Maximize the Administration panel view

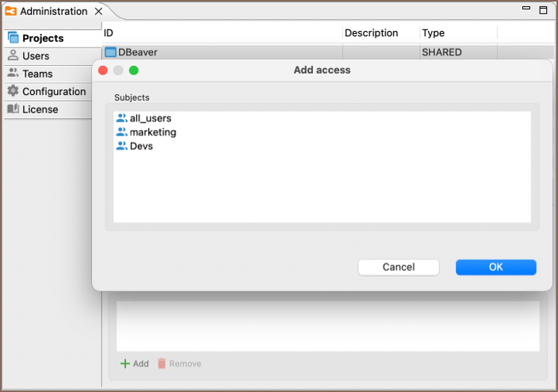[544, 10]
